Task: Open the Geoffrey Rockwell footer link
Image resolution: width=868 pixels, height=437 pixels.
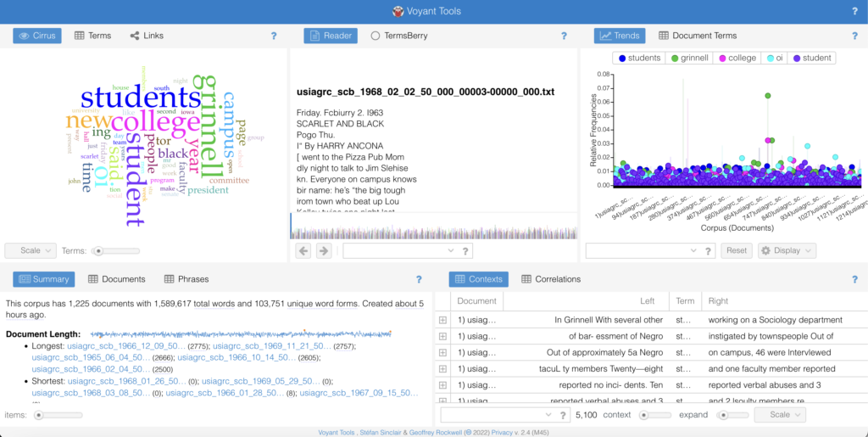Action: (x=436, y=433)
